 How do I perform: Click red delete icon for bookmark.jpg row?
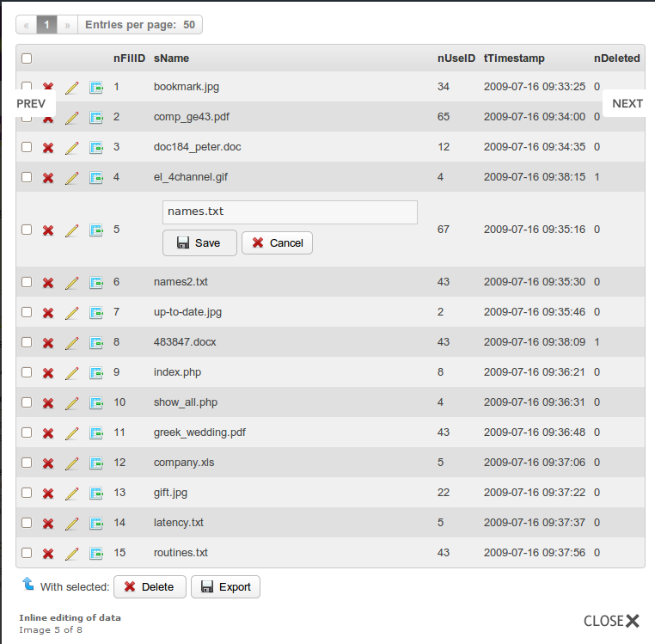coord(48,88)
